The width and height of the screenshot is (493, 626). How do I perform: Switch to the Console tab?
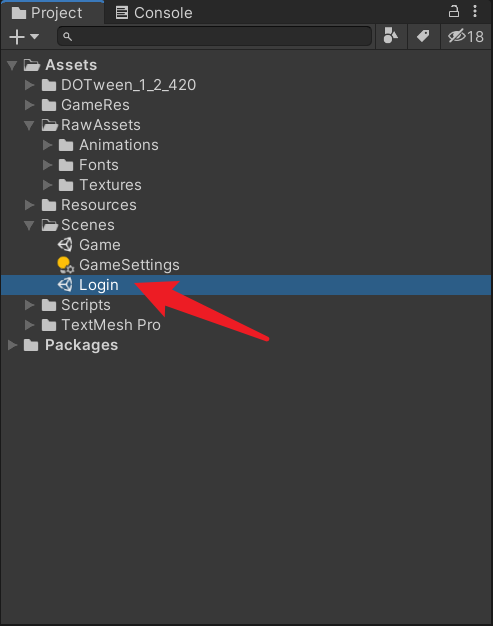coord(154,13)
